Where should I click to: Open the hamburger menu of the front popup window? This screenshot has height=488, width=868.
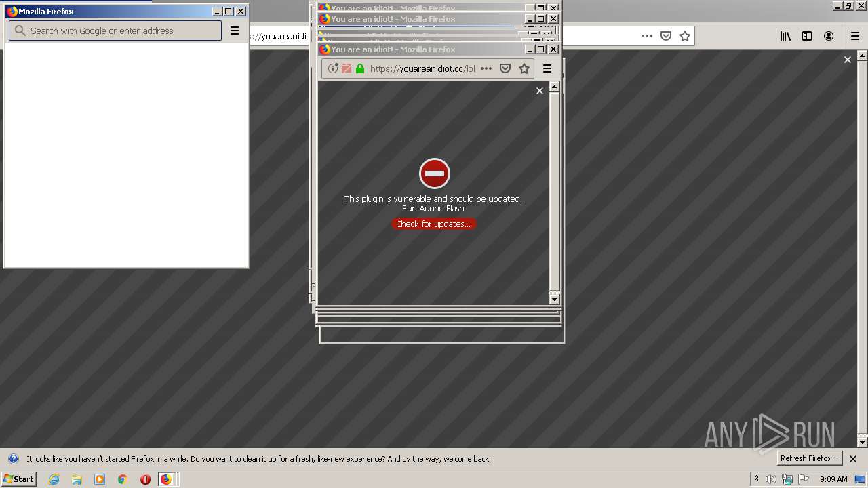547,68
